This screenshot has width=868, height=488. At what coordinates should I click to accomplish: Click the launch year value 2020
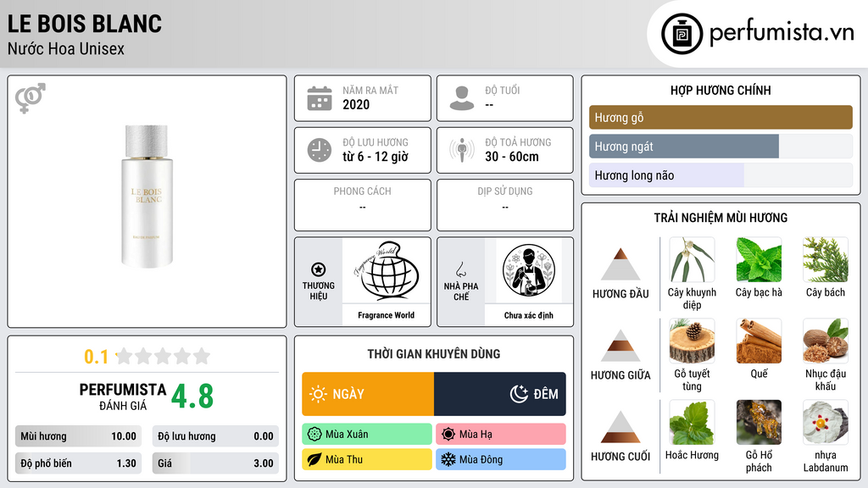click(x=356, y=104)
